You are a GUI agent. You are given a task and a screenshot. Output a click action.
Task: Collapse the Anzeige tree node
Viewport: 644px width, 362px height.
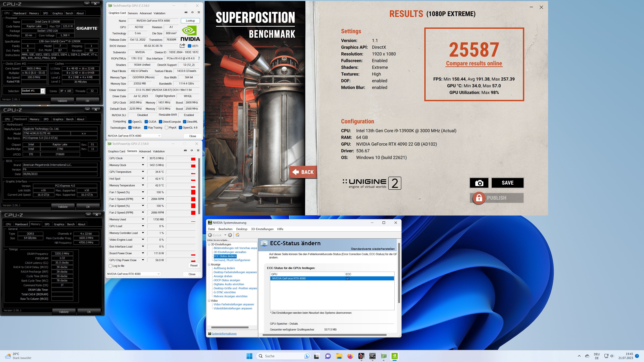[209, 264]
